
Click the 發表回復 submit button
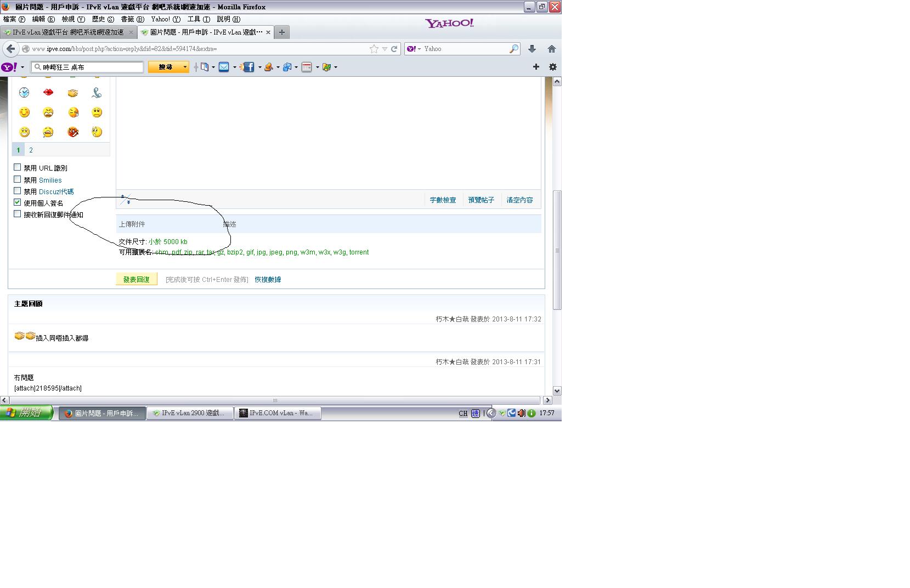coord(137,279)
